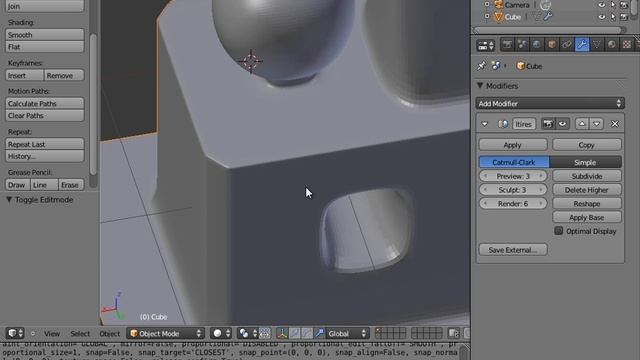
Task: Select Simple subdivision type
Action: pos(585,162)
